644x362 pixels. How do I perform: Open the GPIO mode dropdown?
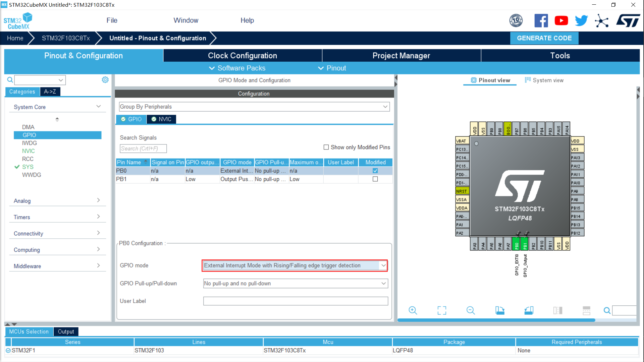click(x=295, y=265)
